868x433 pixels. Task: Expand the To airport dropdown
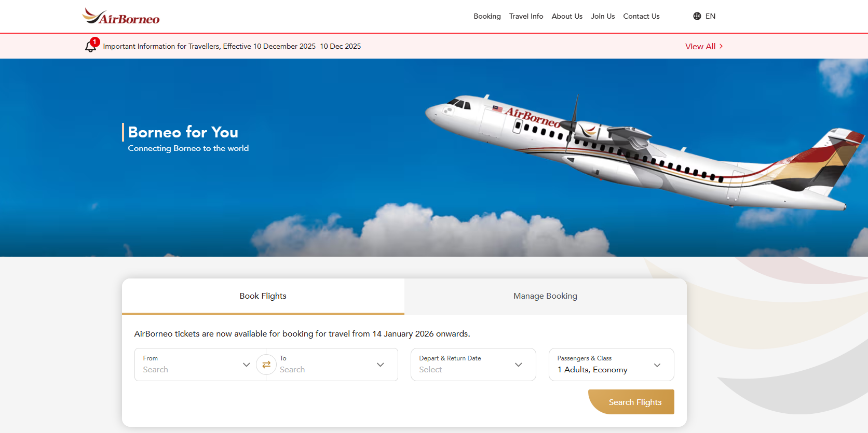(381, 365)
